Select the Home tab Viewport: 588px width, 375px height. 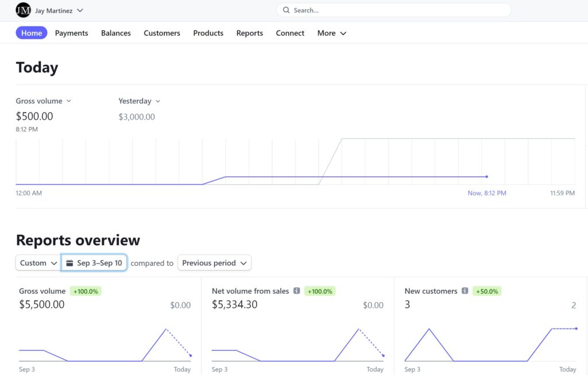point(32,33)
